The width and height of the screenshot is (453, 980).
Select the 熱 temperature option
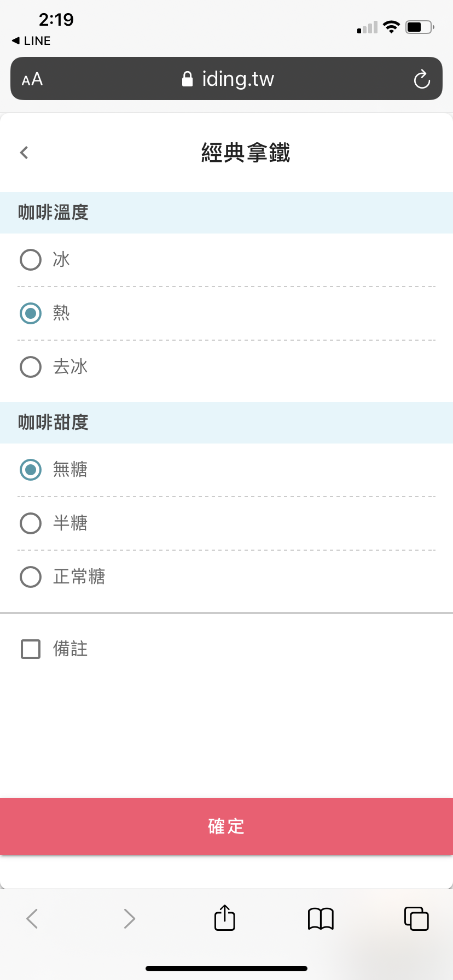click(x=31, y=313)
